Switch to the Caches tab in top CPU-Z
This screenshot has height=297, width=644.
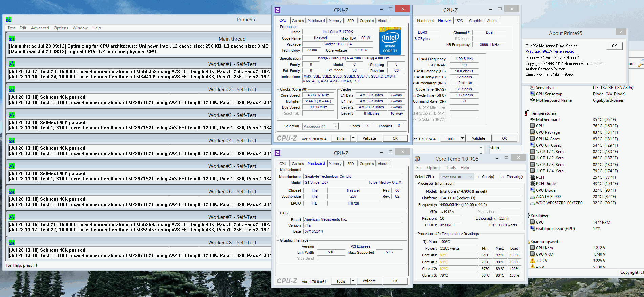click(x=297, y=21)
